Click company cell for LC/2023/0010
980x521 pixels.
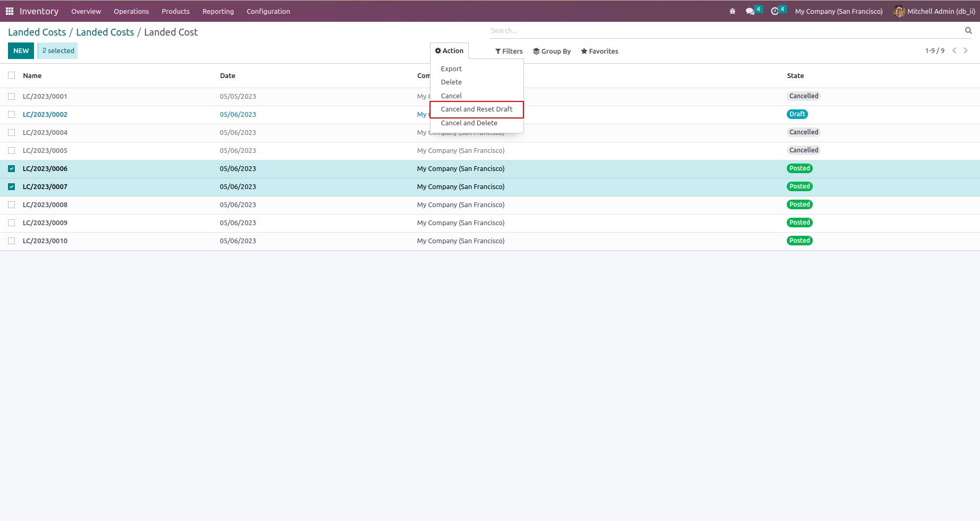coord(461,241)
